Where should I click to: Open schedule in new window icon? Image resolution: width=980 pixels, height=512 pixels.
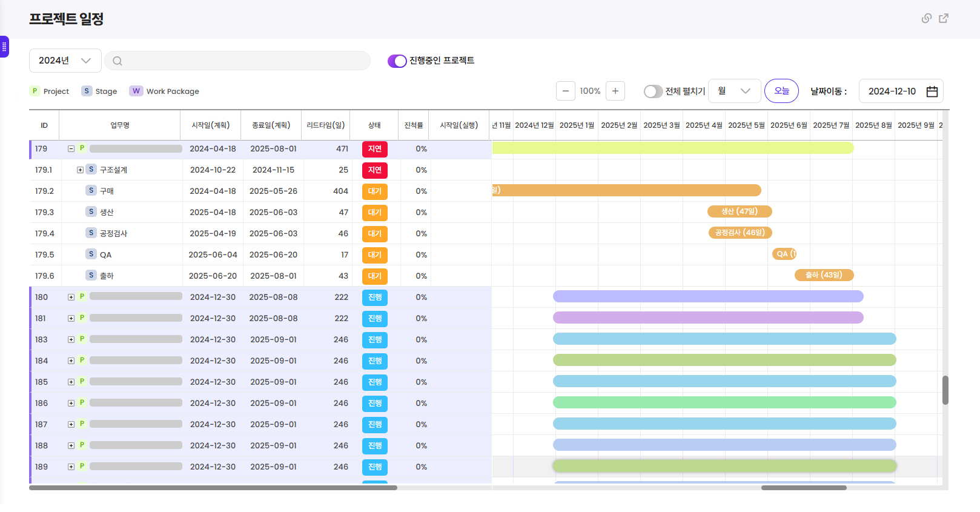coord(944,18)
